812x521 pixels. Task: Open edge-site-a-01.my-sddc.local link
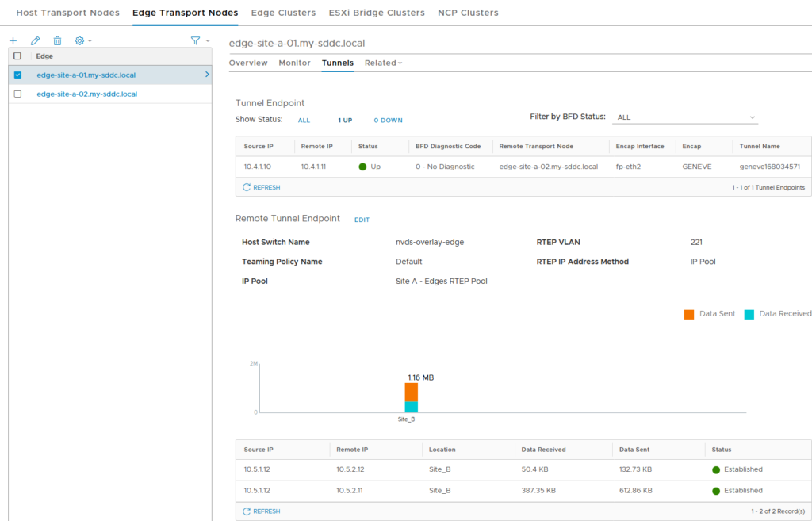86,75
